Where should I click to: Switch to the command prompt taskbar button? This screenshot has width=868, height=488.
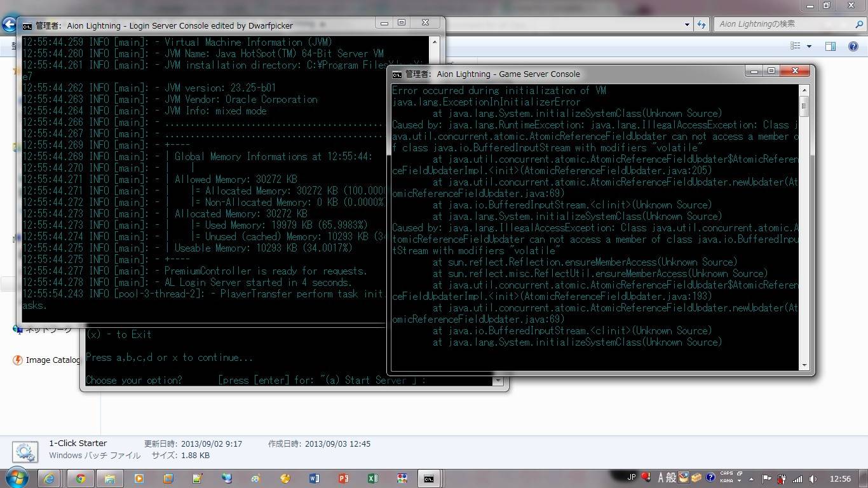point(429,478)
